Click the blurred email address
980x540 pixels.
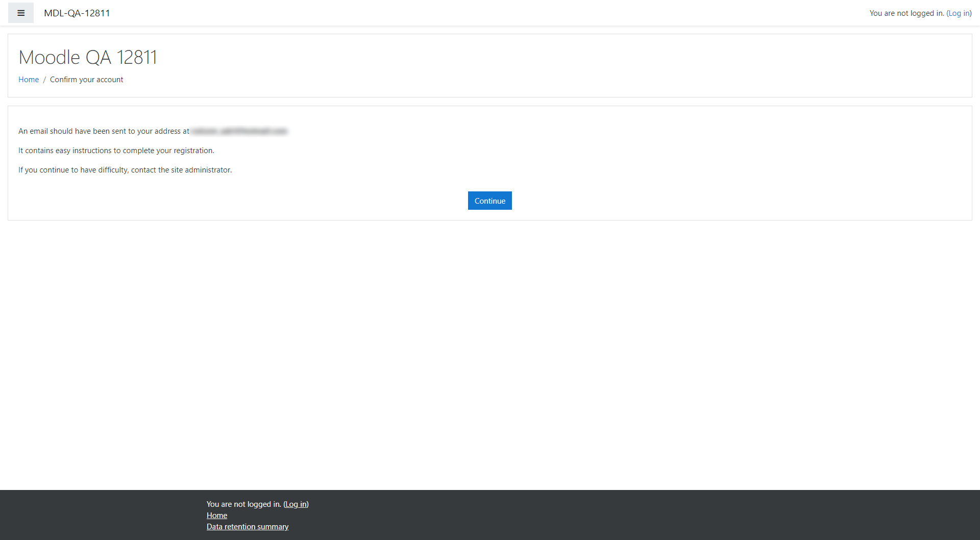click(239, 131)
